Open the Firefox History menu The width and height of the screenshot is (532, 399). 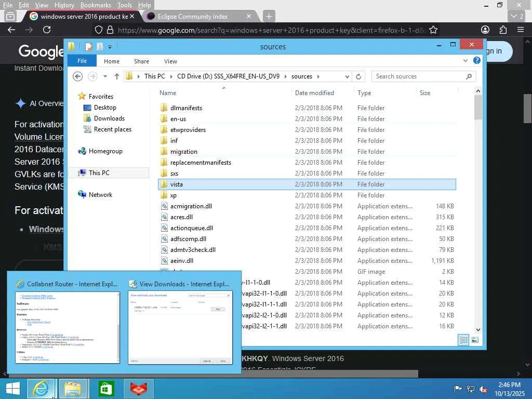[x=64, y=5]
